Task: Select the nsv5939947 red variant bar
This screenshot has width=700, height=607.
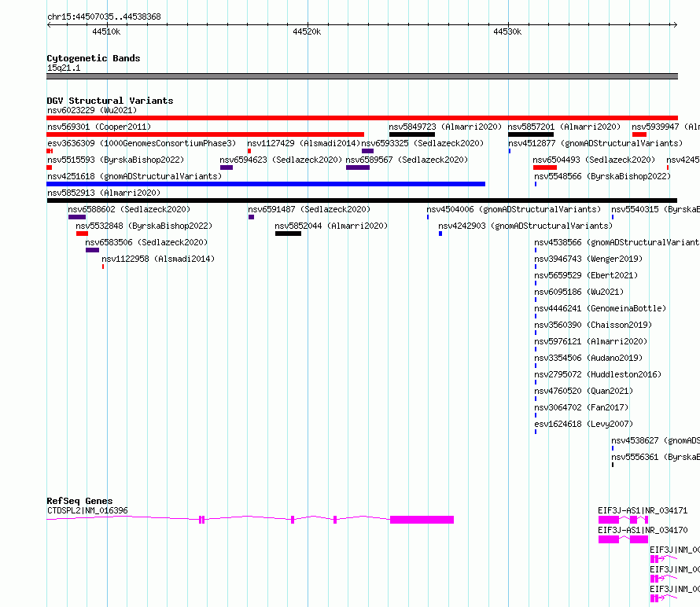Action: click(x=639, y=134)
